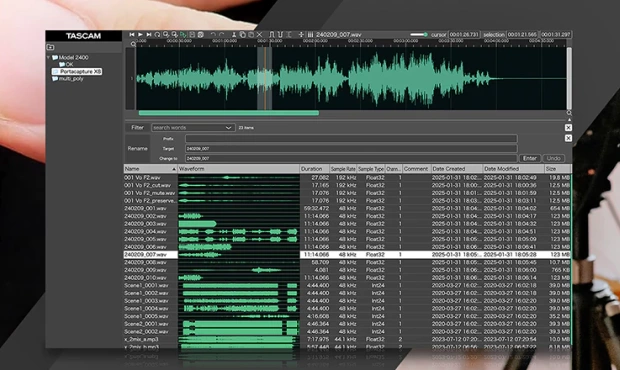
Task: Click the Size column header
Action: point(558,169)
